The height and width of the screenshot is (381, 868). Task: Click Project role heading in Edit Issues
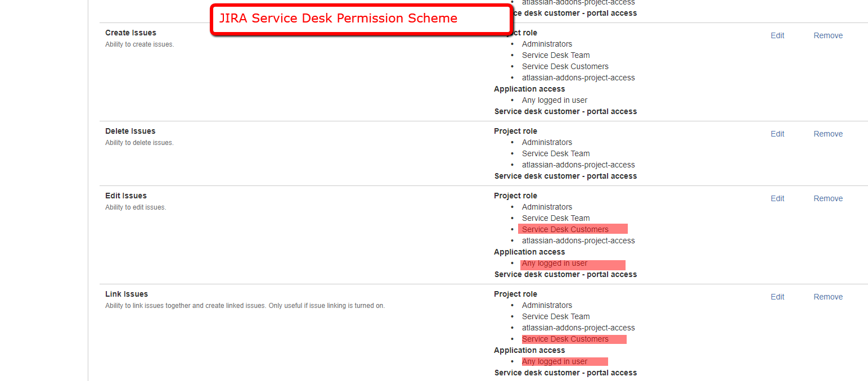click(x=515, y=196)
